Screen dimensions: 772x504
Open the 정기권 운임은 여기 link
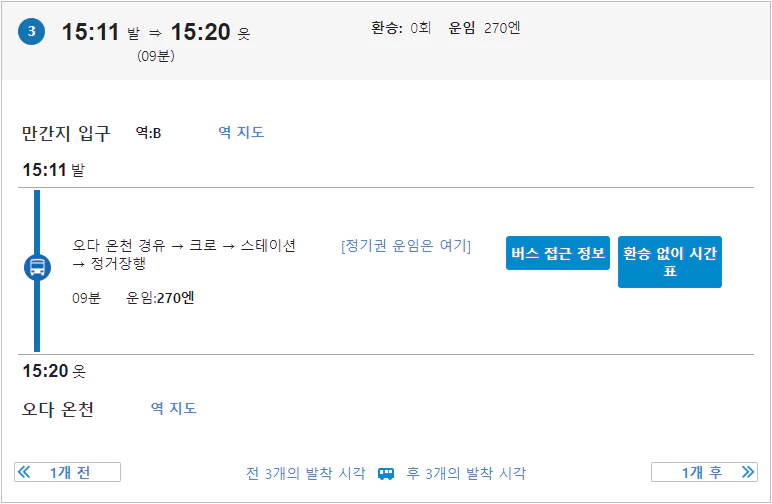tap(405, 246)
